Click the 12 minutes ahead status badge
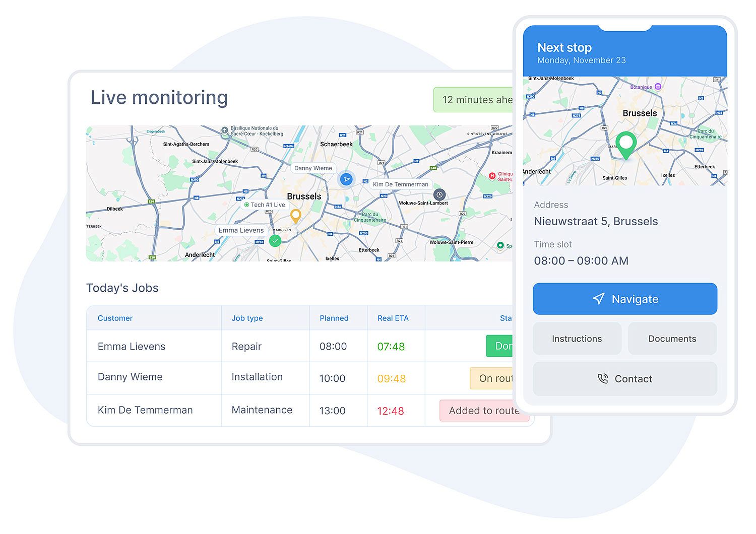 pos(474,100)
